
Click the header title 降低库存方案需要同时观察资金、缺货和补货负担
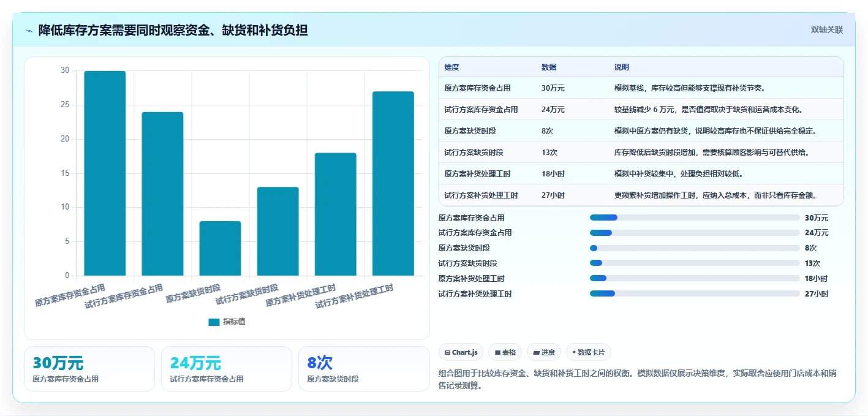[173, 30]
